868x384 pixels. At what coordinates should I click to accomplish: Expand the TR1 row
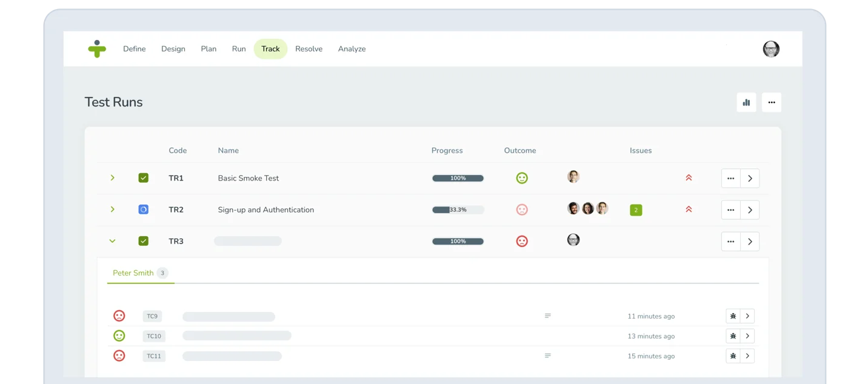pos(113,178)
